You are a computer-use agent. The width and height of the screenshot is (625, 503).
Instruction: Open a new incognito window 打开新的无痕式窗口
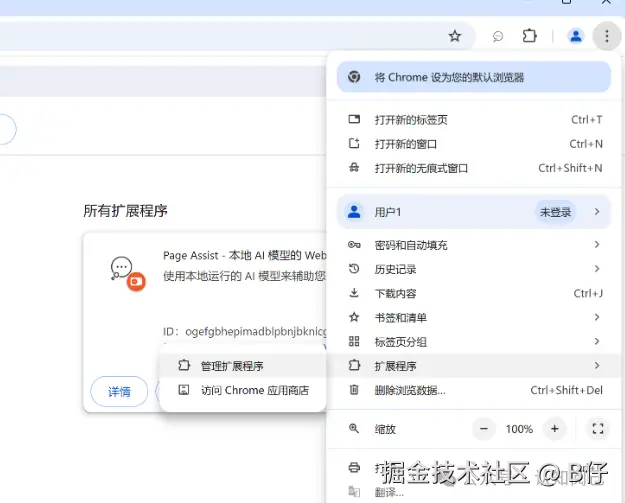point(474,168)
